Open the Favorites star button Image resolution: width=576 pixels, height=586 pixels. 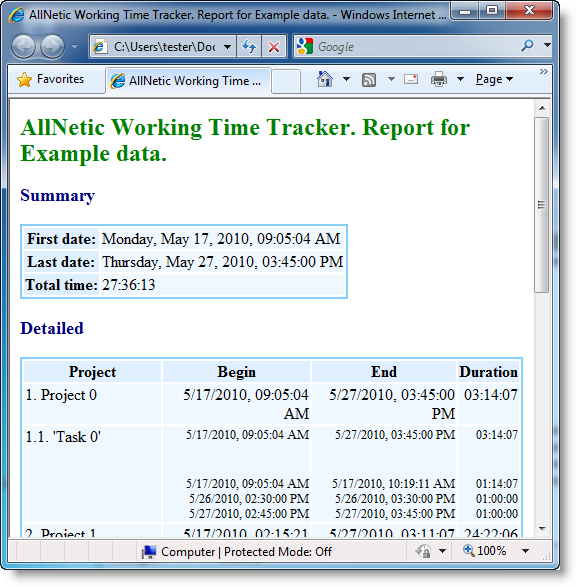(51, 79)
